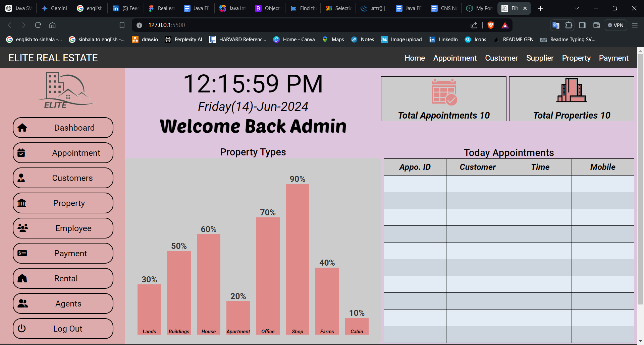This screenshot has height=345, width=644.
Task: Click the Elite logo in sidebar
Action: [66, 90]
